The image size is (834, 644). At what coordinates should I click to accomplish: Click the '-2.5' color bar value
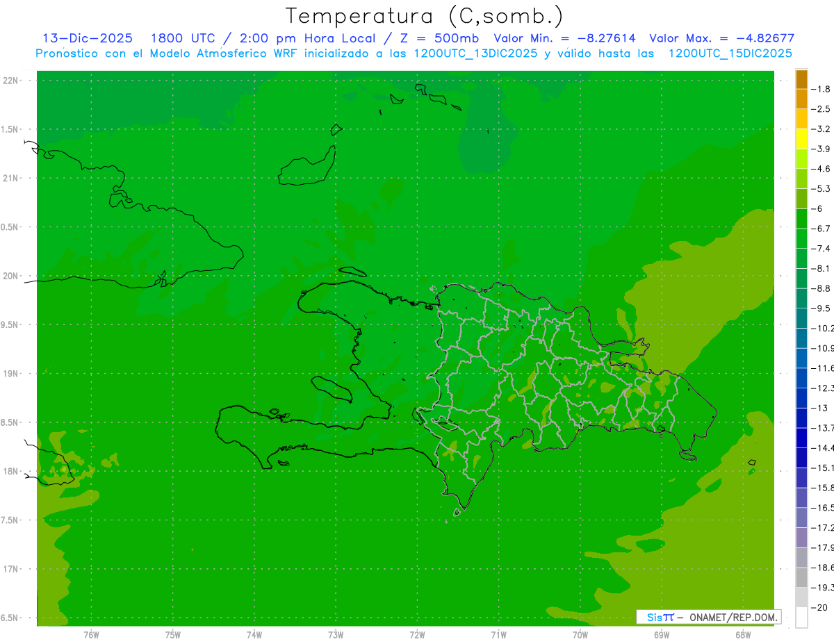[x=822, y=109]
